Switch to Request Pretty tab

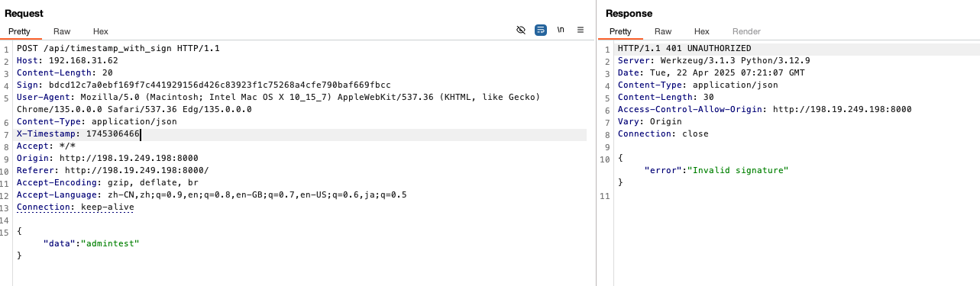pos(19,31)
